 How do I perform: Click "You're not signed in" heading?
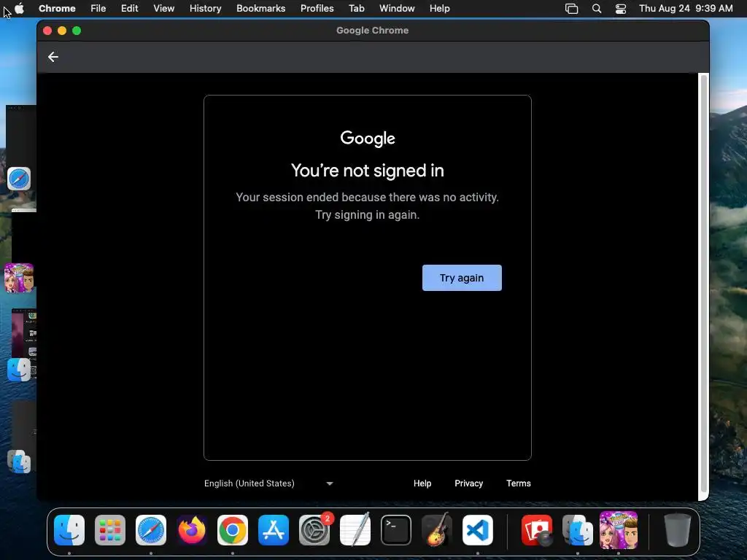[x=368, y=171]
